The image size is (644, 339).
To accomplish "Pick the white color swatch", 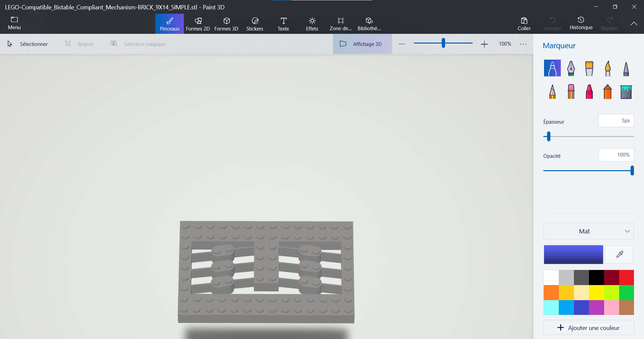I will point(551,277).
